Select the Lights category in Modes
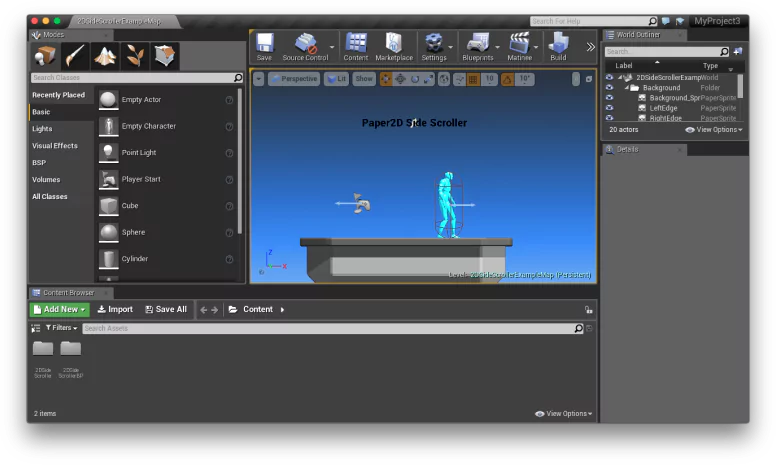This screenshot has height=465, width=776. (x=42, y=129)
